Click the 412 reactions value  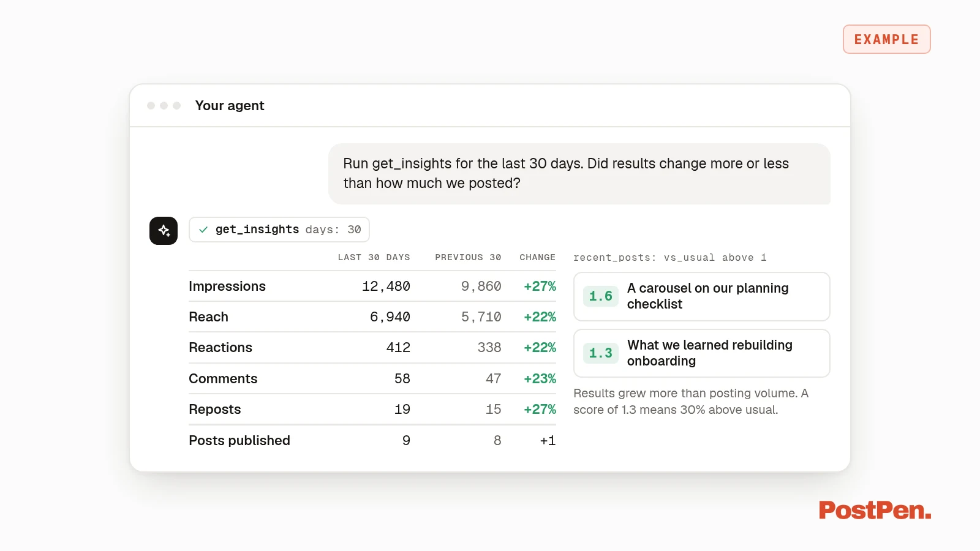tap(398, 348)
